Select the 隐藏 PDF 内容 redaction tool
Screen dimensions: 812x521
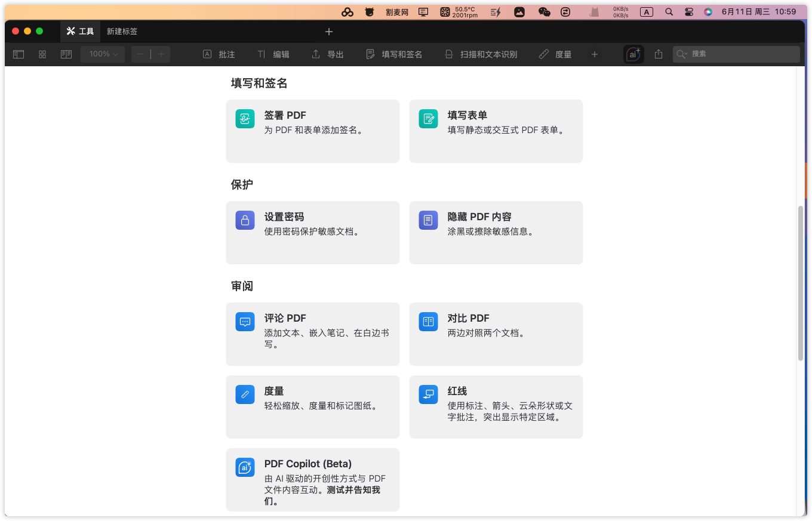click(496, 232)
